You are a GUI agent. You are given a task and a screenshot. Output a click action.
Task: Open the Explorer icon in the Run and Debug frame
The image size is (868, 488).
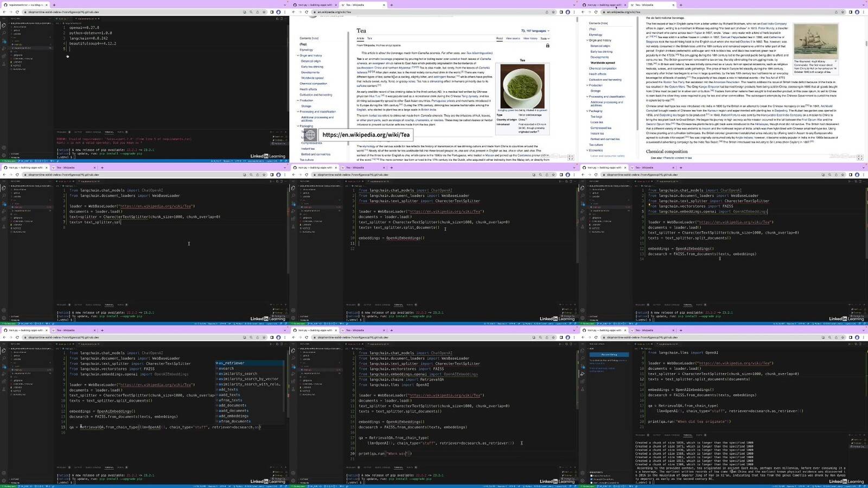tap(583, 351)
